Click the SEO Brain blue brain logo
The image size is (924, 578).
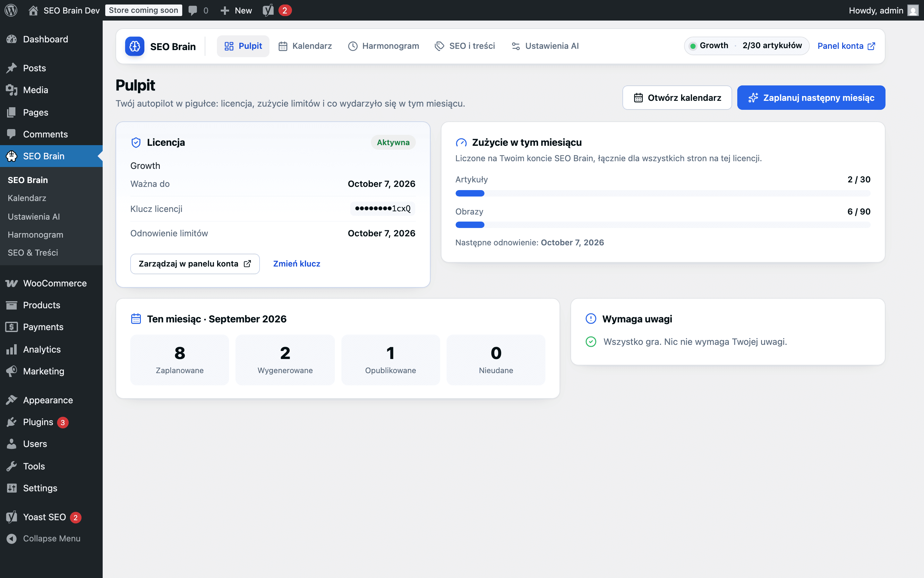(134, 46)
